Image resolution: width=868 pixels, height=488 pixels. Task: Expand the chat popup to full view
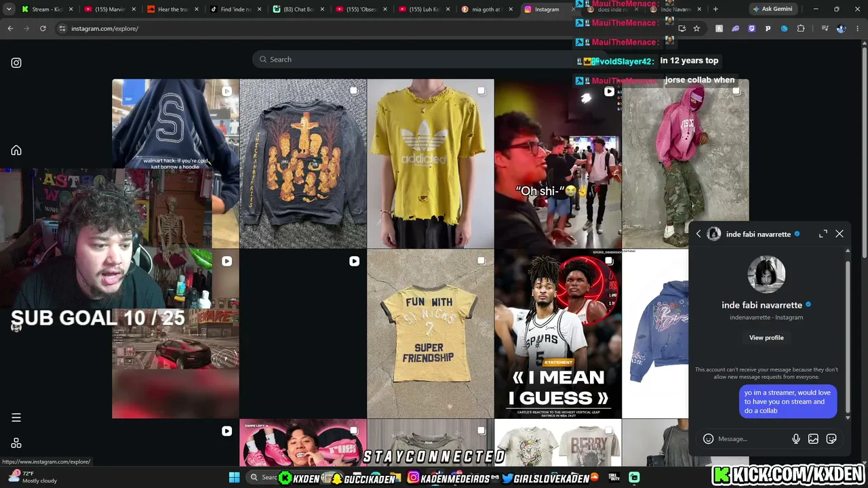[823, 234]
